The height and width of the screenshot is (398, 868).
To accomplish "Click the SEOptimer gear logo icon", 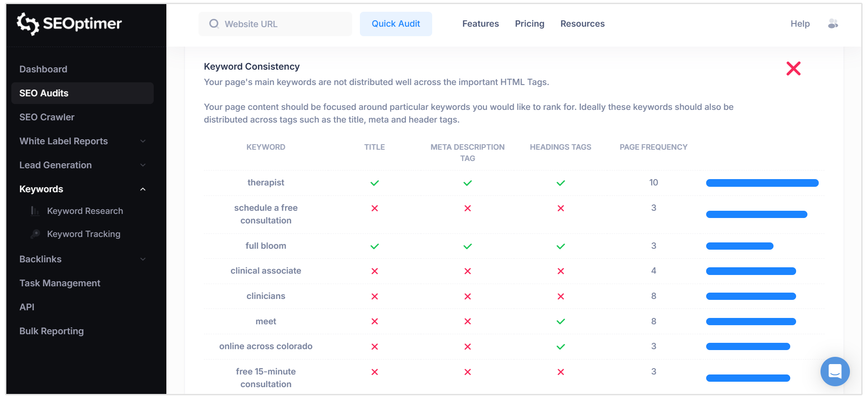I will click(28, 24).
